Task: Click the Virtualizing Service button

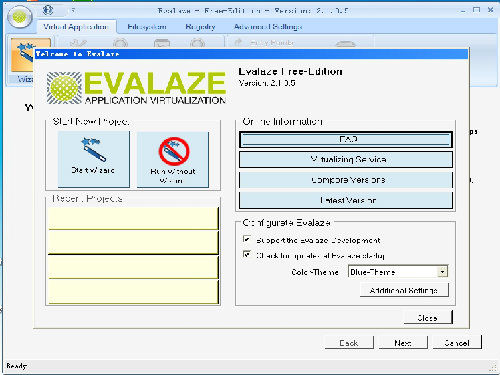Action: tap(346, 160)
